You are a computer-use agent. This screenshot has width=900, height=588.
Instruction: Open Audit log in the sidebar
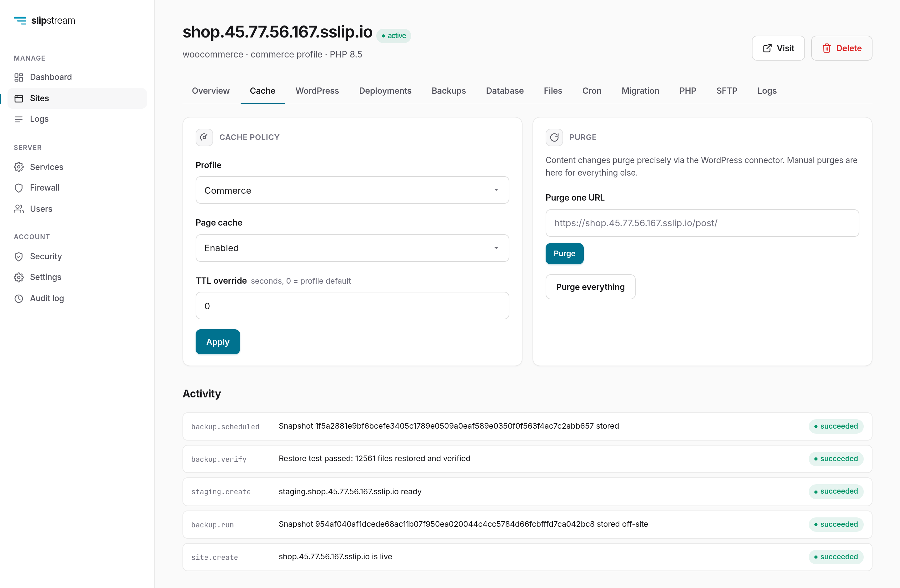click(77, 298)
